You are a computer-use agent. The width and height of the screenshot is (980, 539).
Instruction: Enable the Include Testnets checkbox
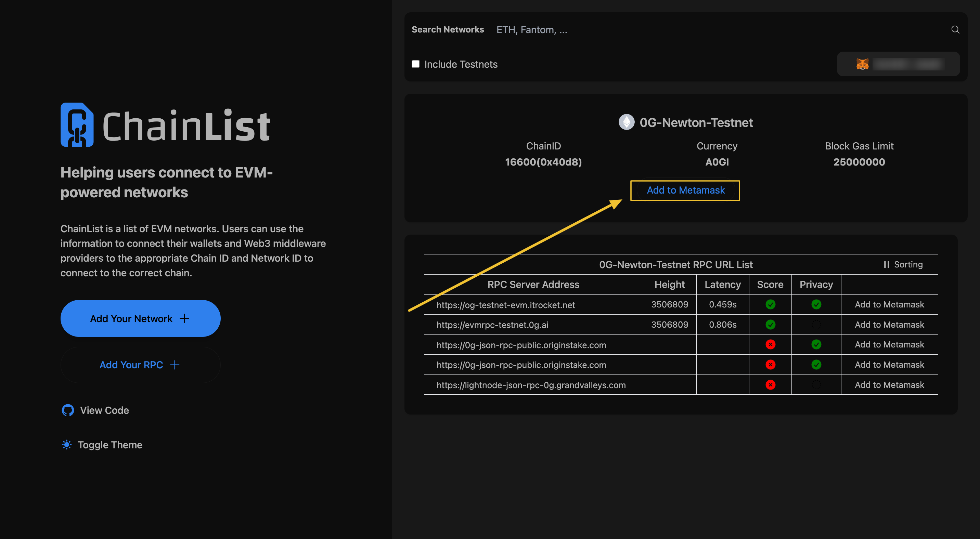[x=415, y=64]
